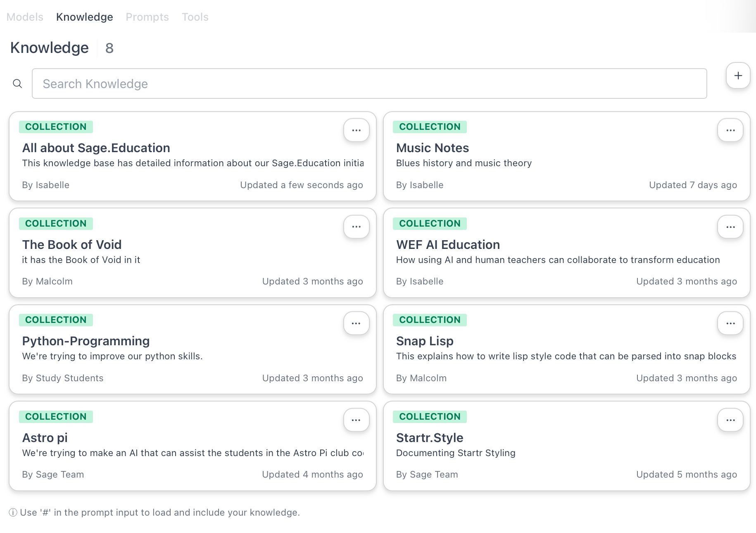Click the magnifier search icon
Image resolution: width=756 pixels, height=533 pixels.
pyautogui.click(x=17, y=84)
